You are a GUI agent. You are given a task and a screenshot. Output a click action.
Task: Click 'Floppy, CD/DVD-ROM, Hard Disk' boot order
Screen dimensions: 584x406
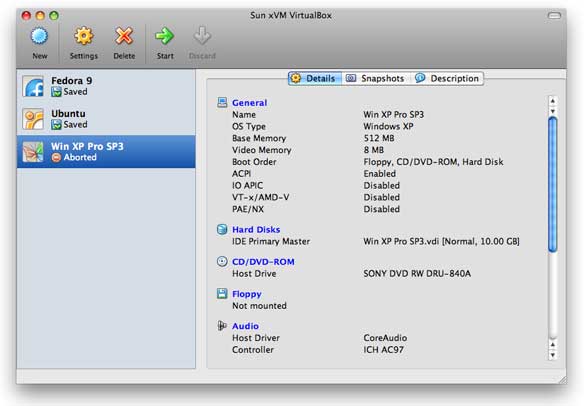(x=433, y=162)
